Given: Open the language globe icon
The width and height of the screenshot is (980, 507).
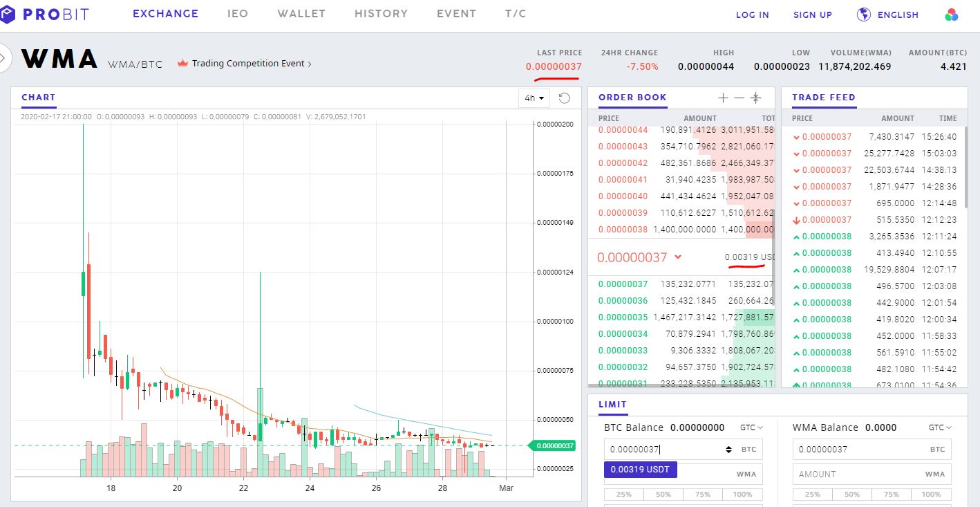Looking at the screenshot, I should (x=863, y=14).
